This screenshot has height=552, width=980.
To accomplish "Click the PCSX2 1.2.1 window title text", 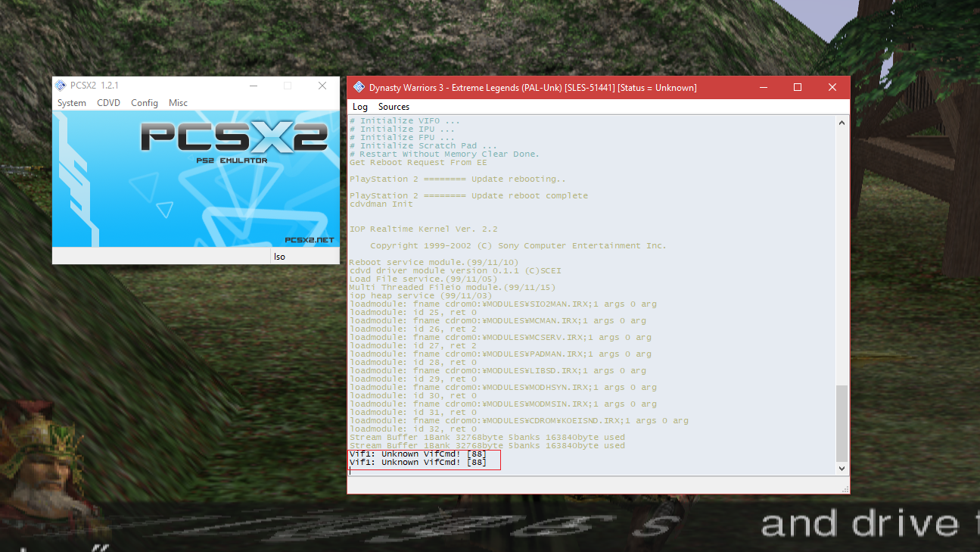I will pos(94,86).
